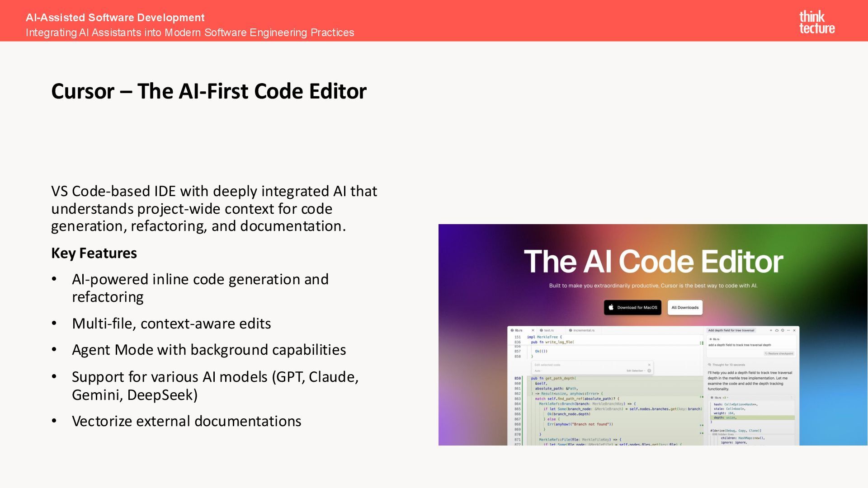Open chat history clock icon

click(783, 330)
